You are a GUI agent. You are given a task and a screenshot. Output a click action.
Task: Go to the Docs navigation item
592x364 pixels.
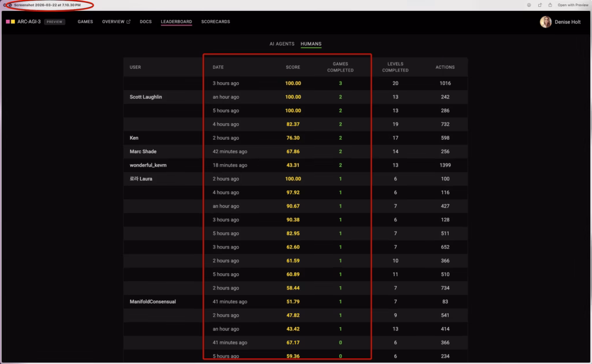tap(146, 22)
